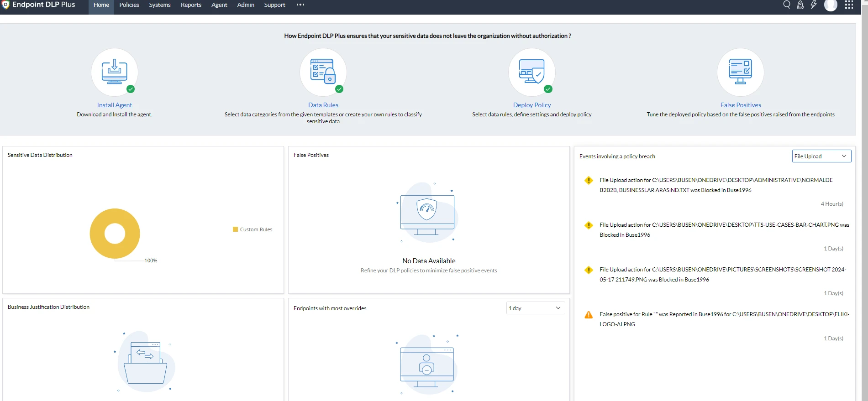The height and width of the screenshot is (401, 868).
Task: Click the Custom Rules legend label
Action: [x=256, y=229]
